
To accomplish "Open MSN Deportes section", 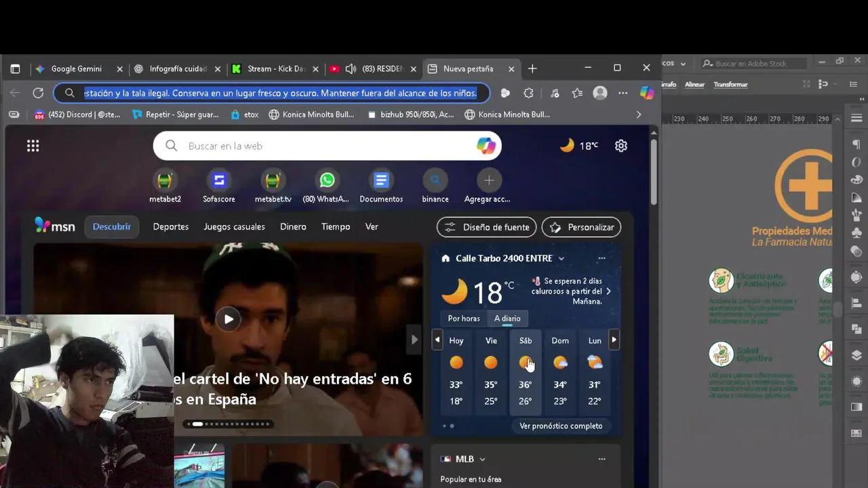I will pos(171,226).
